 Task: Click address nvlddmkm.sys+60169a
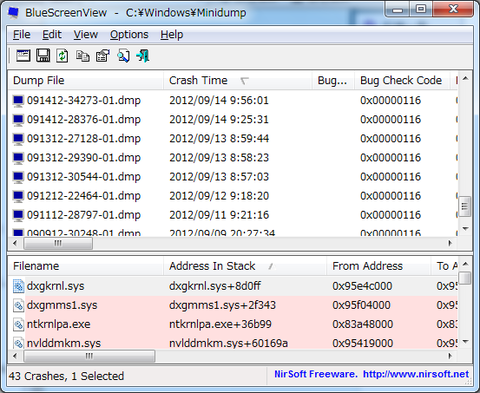[228, 343]
